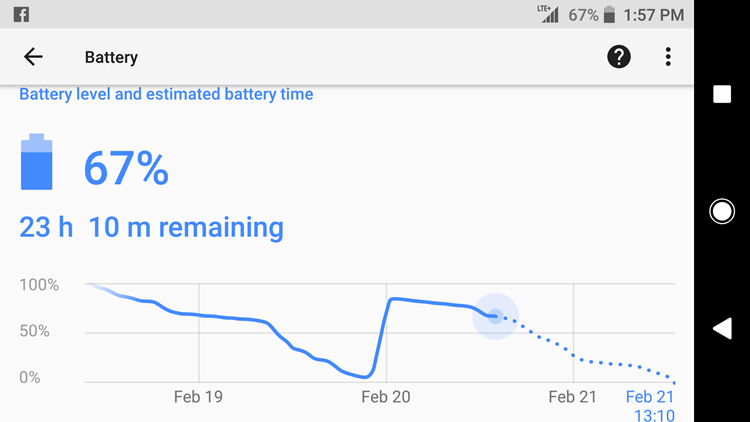Screen dimensions: 750x422
Task: Tap the 1:57 PM clock in status bar
Action: click(653, 15)
